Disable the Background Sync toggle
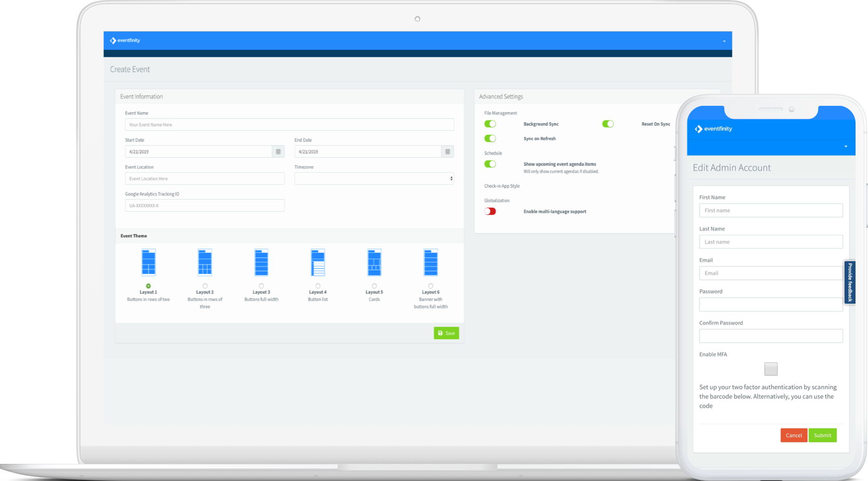The width and height of the screenshot is (868, 481). point(490,124)
